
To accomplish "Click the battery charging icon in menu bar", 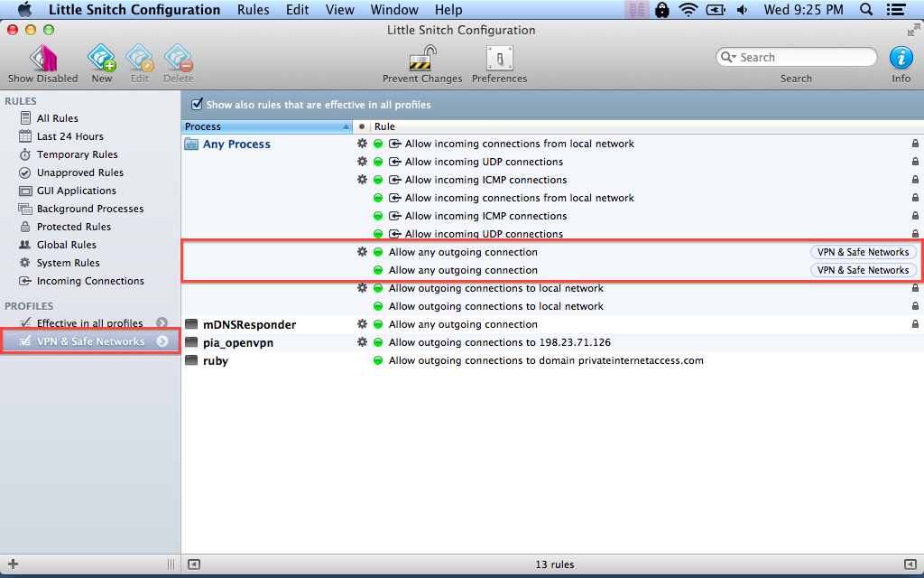I will tap(716, 9).
